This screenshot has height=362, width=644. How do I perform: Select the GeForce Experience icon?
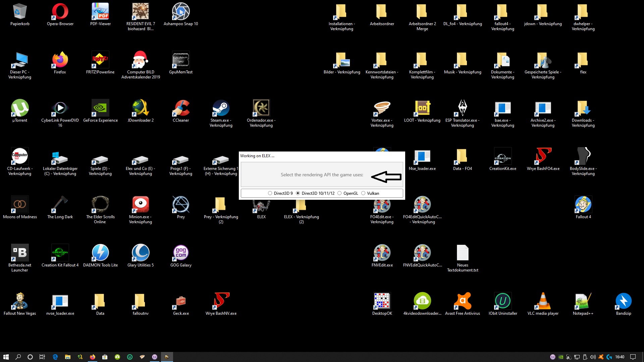click(x=100, y=108)
